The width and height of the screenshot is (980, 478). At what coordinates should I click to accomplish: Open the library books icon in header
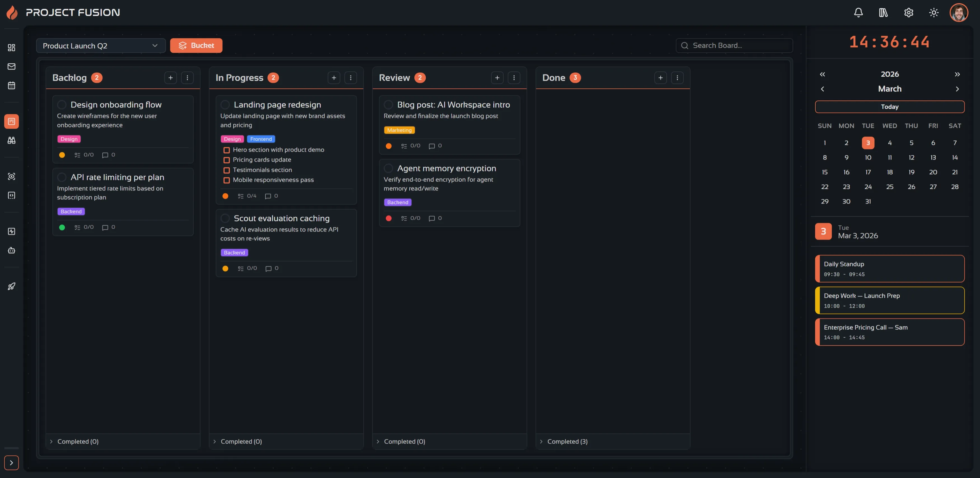pyautogui.click(x=883, y=13)
